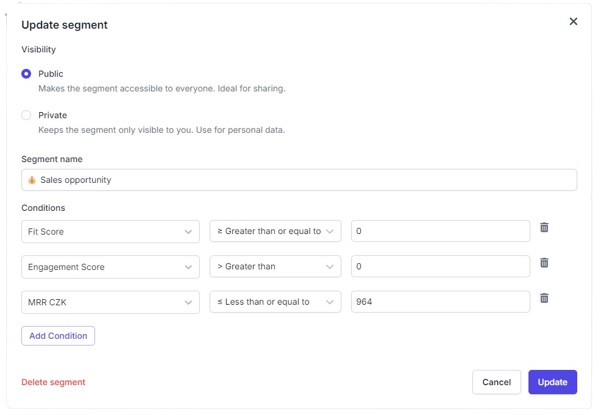The height and width of the screenshot is (415, 601).
Task: Click the Add Condition button
Action: (x=58, y=335)
